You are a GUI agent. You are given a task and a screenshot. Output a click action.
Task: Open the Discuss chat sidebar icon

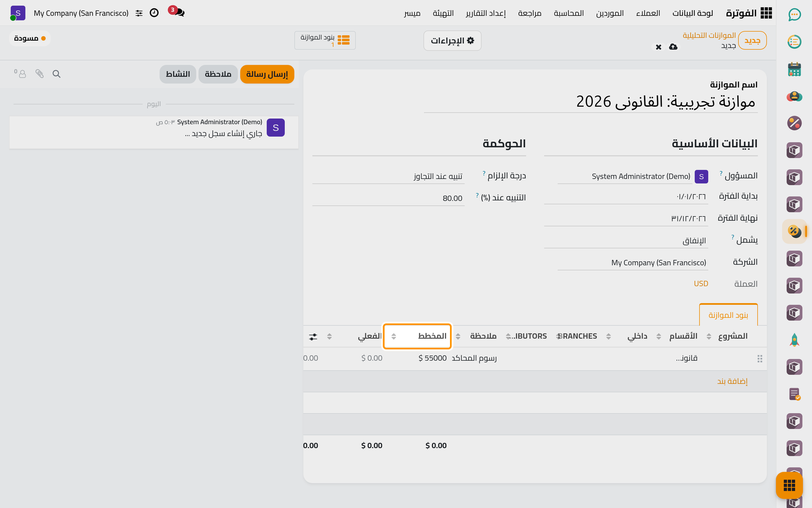(x=794, y=15)
